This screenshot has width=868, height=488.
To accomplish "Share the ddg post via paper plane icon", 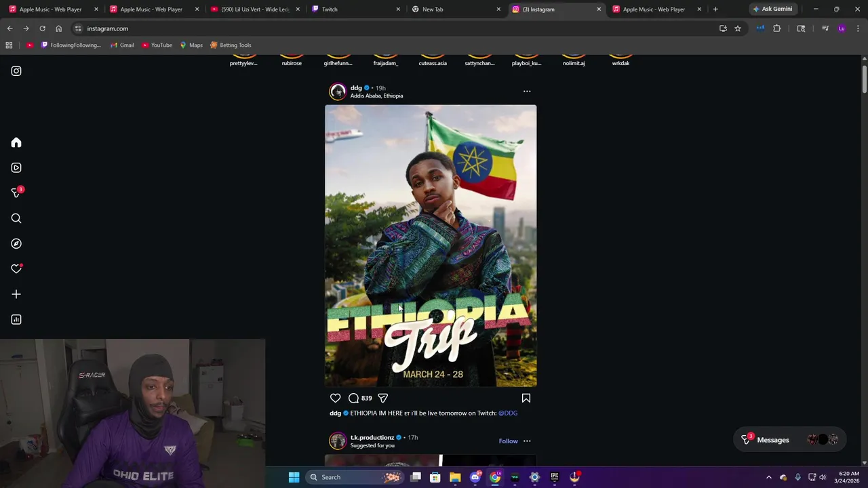I will pyautogui.click(x=382, y=398).
